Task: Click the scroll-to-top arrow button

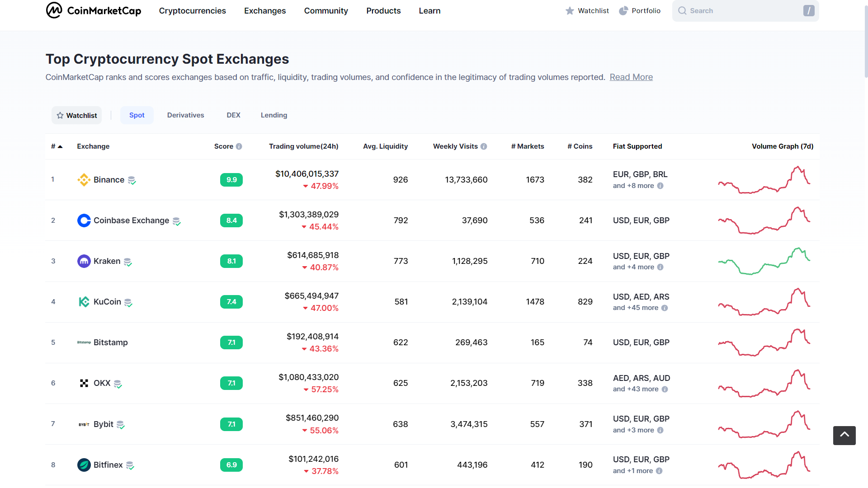Action: coord(844,436)
